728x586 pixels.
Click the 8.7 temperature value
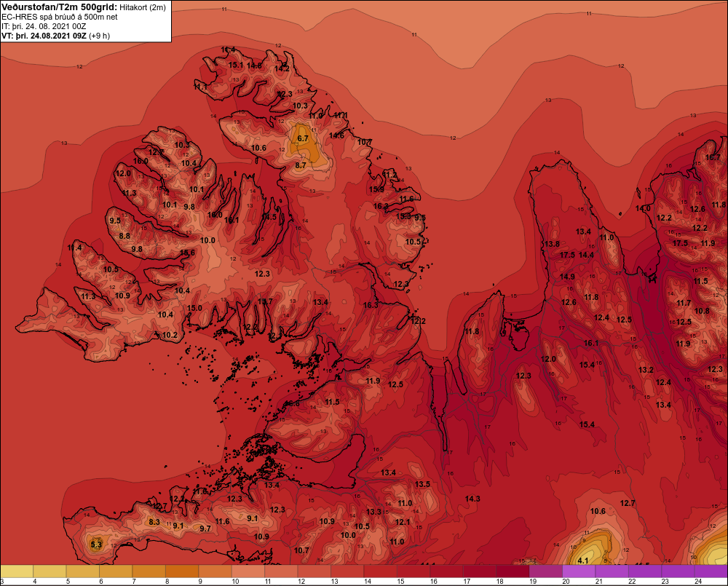pyautogui.click(x=301, y=165)
